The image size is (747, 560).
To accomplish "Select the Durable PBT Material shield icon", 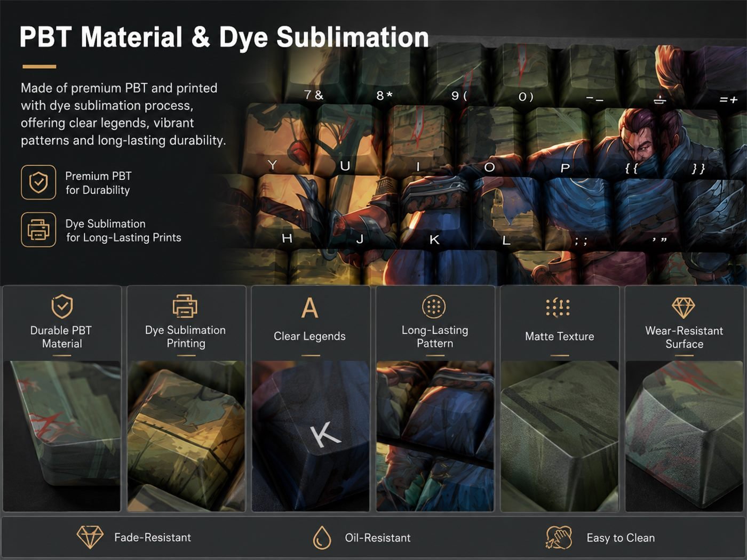I will [x=62, y=307].
